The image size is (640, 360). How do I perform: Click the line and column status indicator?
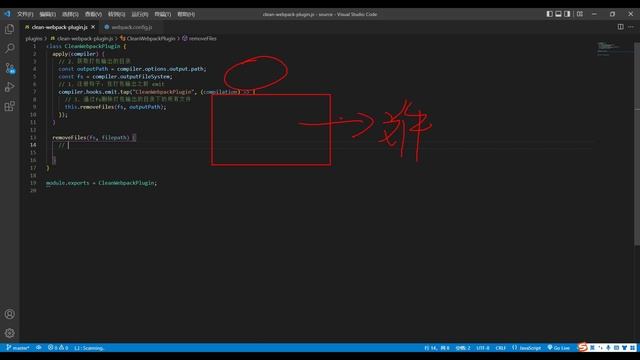(437, 348)
